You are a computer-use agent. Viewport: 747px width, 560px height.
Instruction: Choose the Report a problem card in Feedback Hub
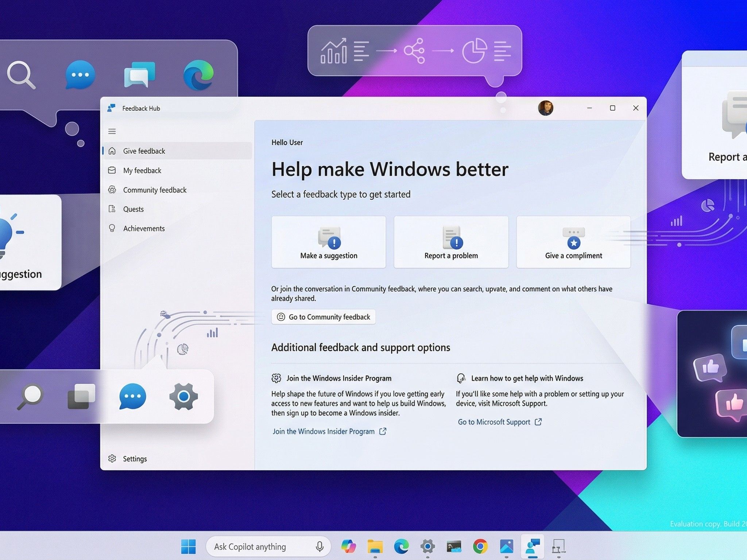[451, 242]
